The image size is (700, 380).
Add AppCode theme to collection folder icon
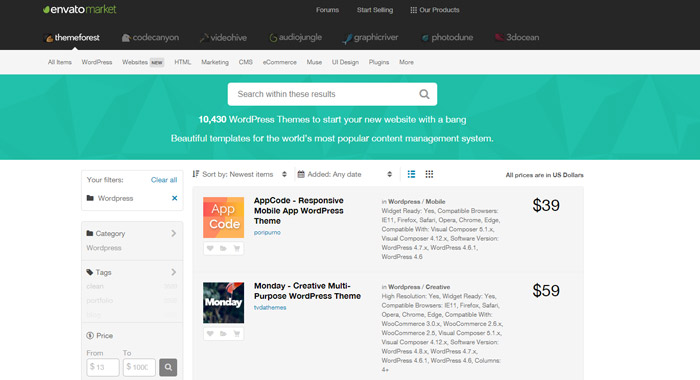pyautogui.click(x=223, y=248)
